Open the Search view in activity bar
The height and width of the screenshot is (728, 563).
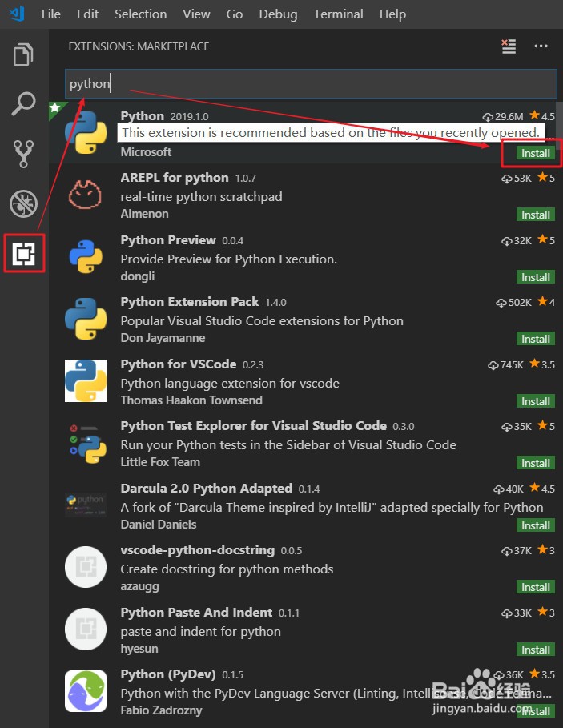coord(23,103)
